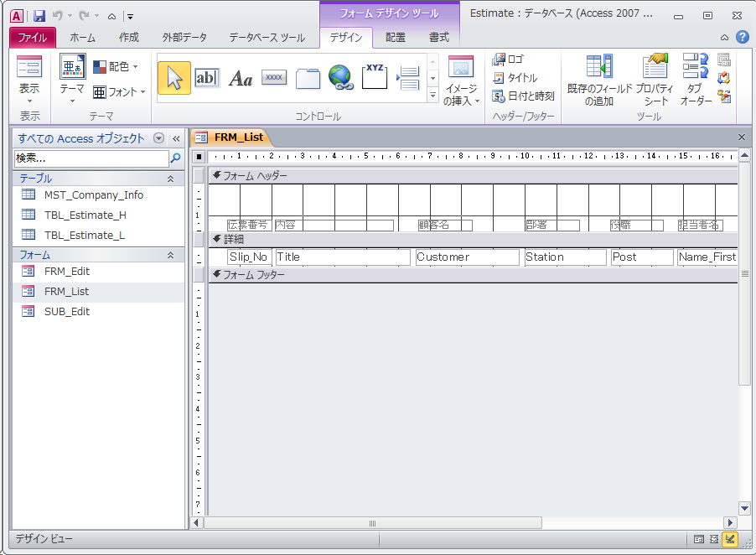The image size is (756, 555).
Task: Select the Text Box (ab|) control
Action: 206,78
